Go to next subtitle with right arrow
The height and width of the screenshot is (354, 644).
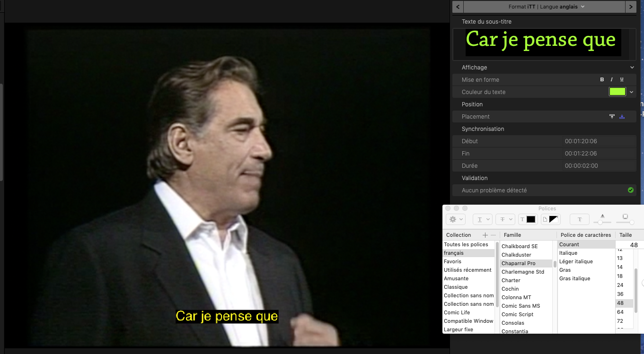[x=631, y=7]
